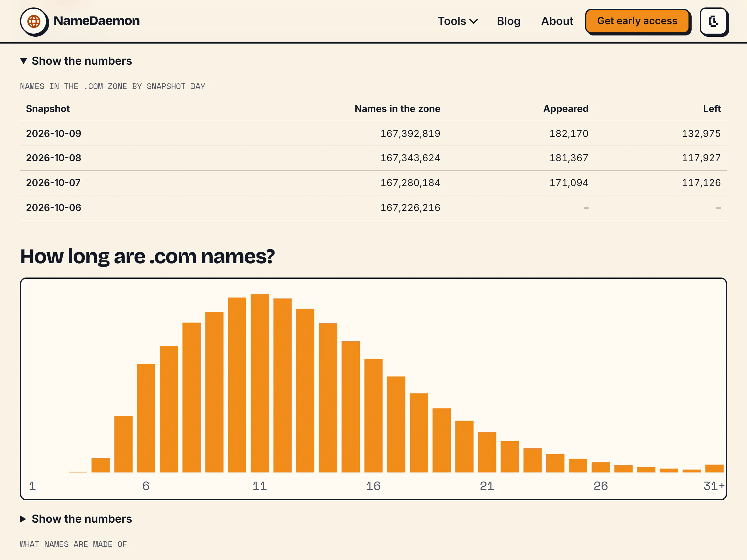This screenshot has height=560, width=747.
Task: Click the bar for 16-character names
Action: coord(374,416)
